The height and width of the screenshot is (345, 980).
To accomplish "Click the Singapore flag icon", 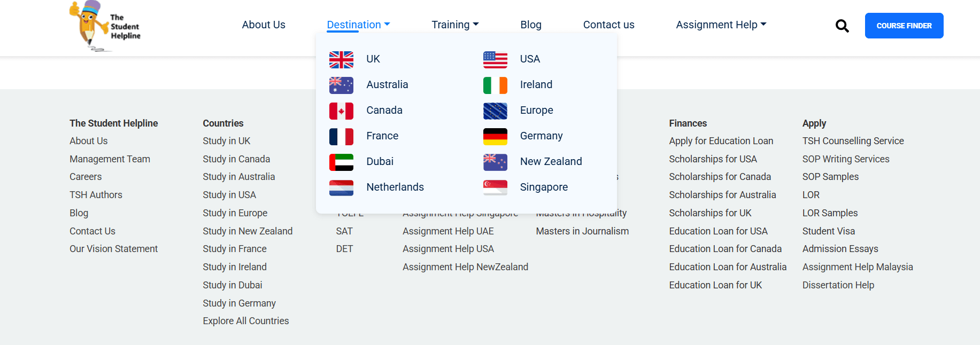I will pos(495,187).
